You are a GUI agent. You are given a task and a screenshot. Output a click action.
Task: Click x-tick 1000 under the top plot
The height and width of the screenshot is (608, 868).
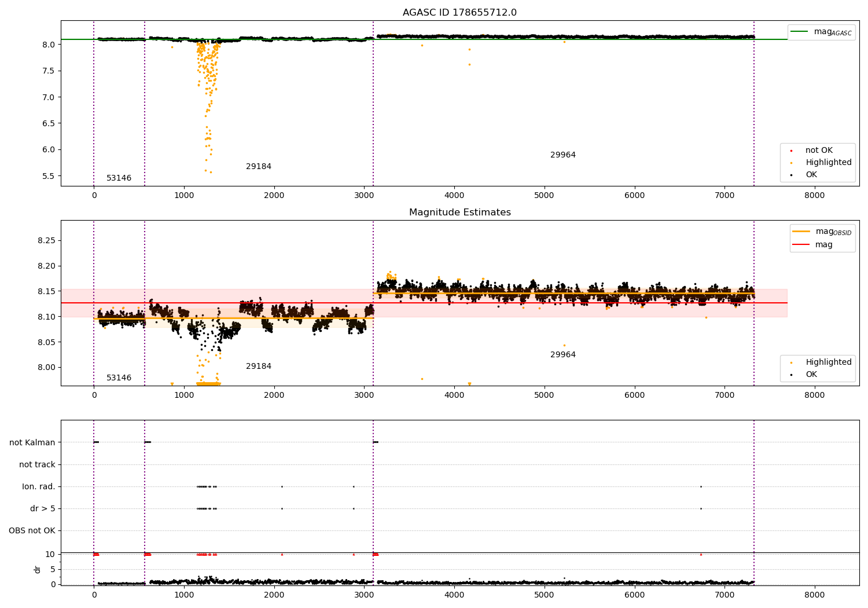pyautogui.click(x=184, y=196)
